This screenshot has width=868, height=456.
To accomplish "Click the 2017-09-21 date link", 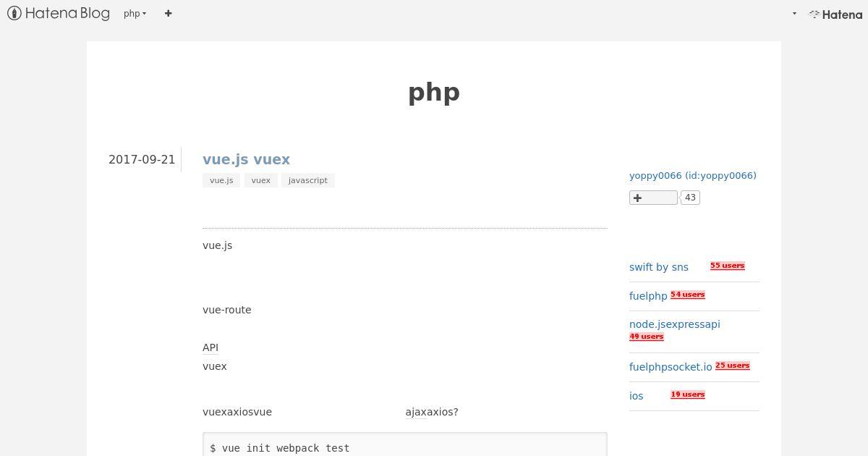I will (142, 159).
